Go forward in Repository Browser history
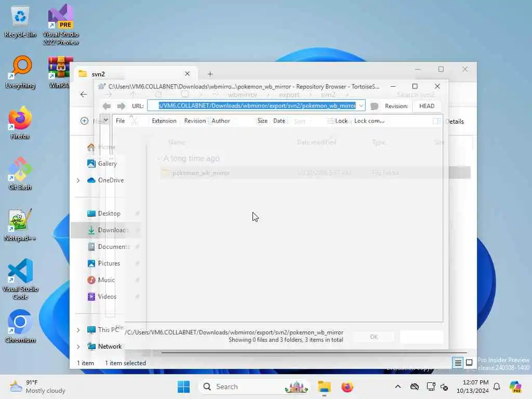The image size is (532, 399). coord(121,106)
